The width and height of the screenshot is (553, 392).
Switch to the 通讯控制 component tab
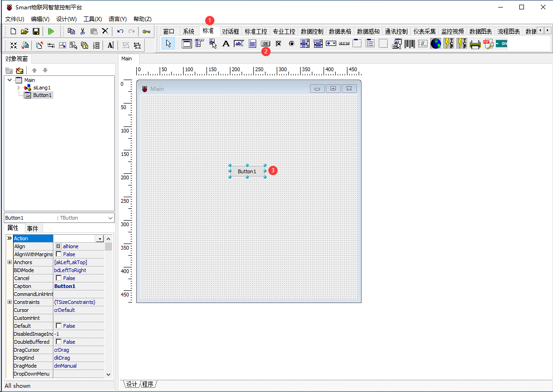(397, 31)
